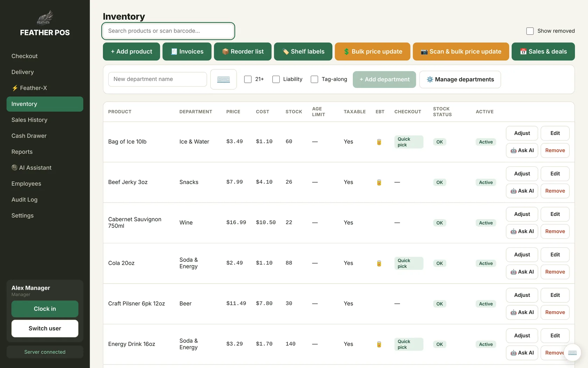Image resolution: width=588 pixels, height=368 pixels.
Task: Click the Feather POS logo icon
Action: click(45, 18)
